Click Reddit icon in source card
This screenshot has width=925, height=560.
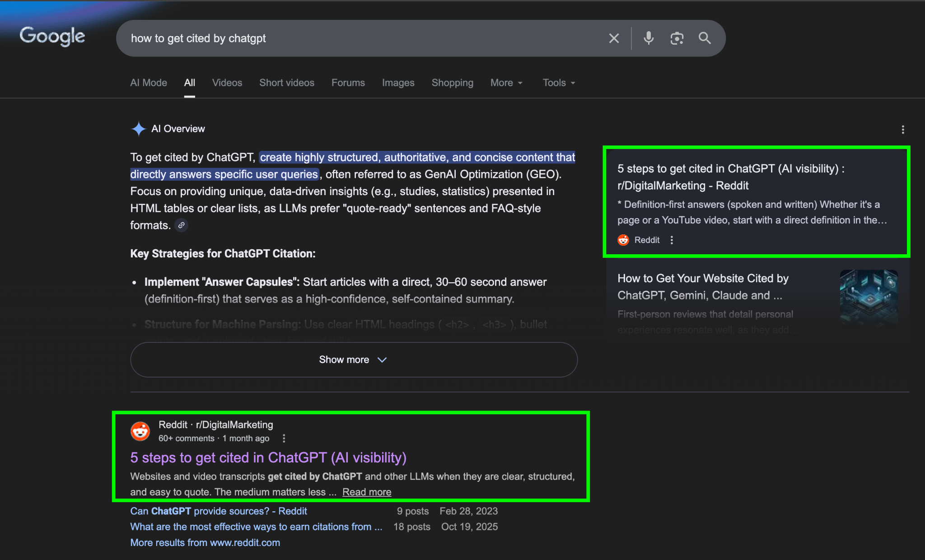coord(623,240)
